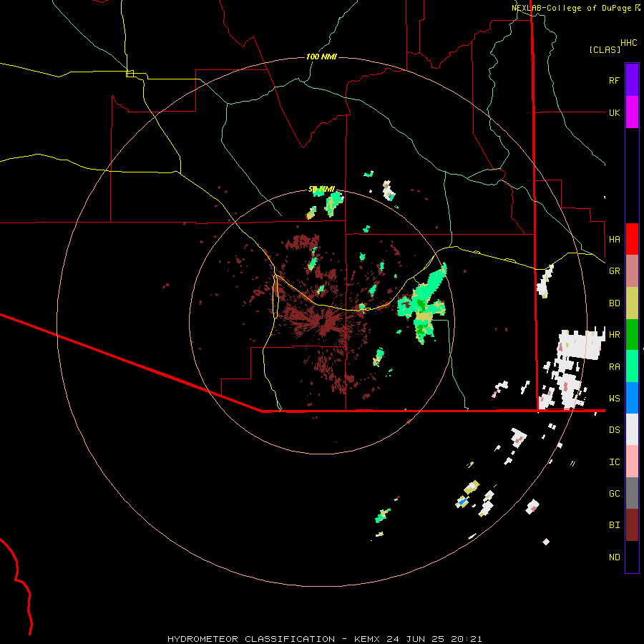Click the BD yellow legend swatch
Viewport: 644px width, 644px height.
click(632, 303)
